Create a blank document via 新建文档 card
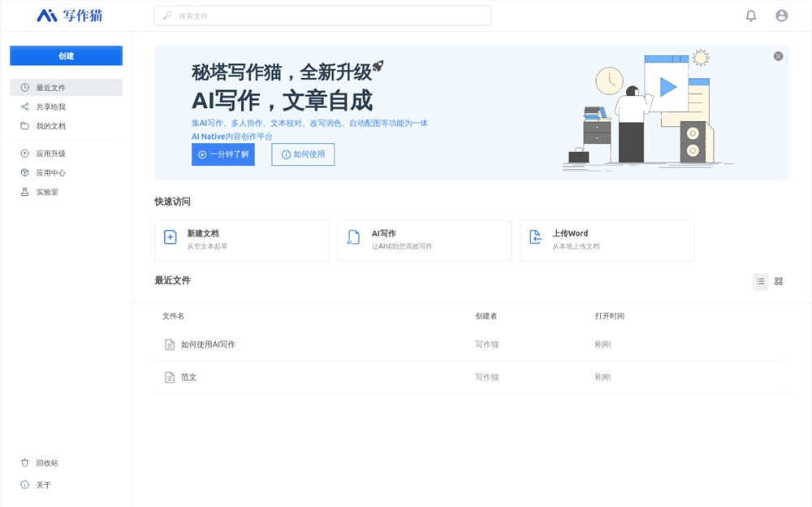 (241, 240)
